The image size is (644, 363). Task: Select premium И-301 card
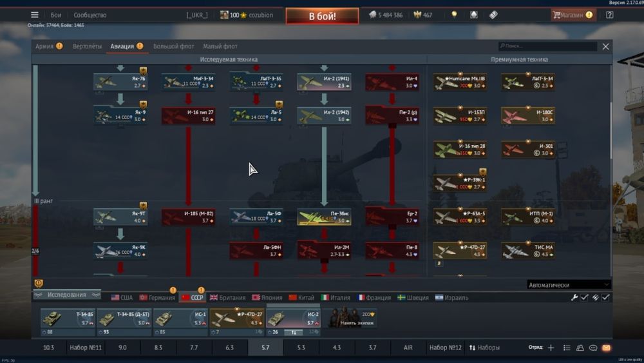coord(528,149)
